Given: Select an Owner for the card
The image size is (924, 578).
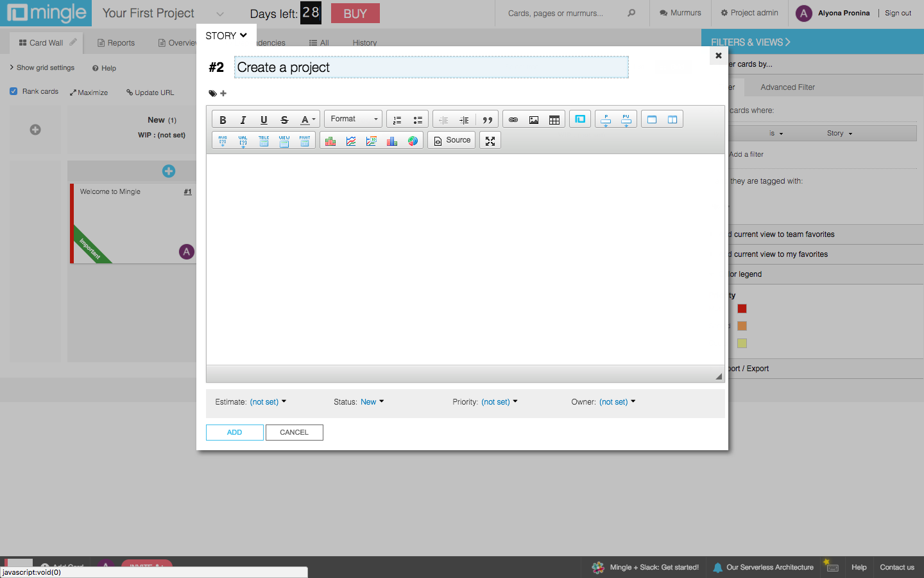Looking at the screenshot, I should pos(617,402).
